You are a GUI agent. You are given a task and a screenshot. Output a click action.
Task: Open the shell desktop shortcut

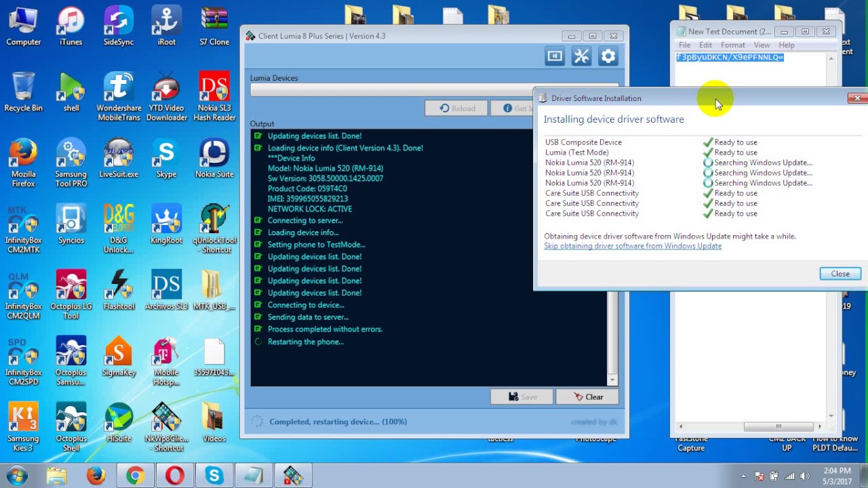[71, 92]
